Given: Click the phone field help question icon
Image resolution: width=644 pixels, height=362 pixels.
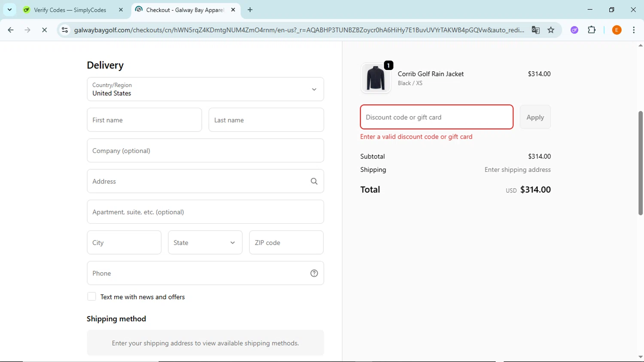Looking at the screenshot, I should pyautogui.click(x=314, y=273).
